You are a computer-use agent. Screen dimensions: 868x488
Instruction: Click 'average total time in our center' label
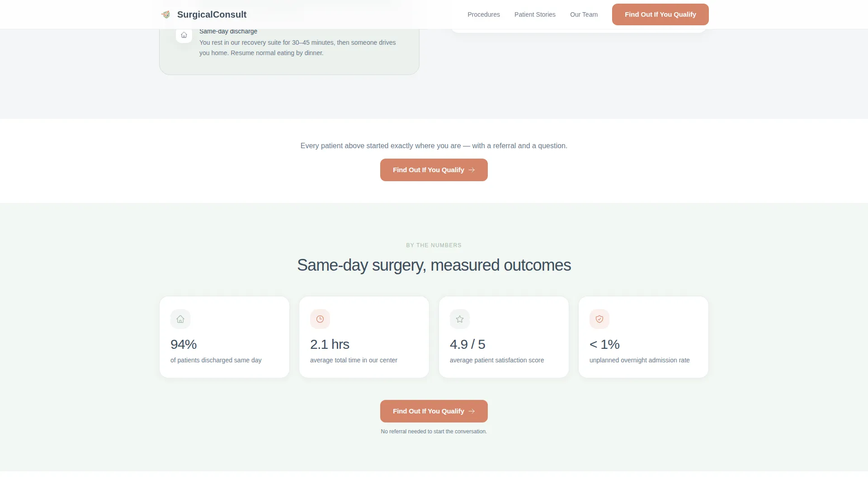[354, 360]
